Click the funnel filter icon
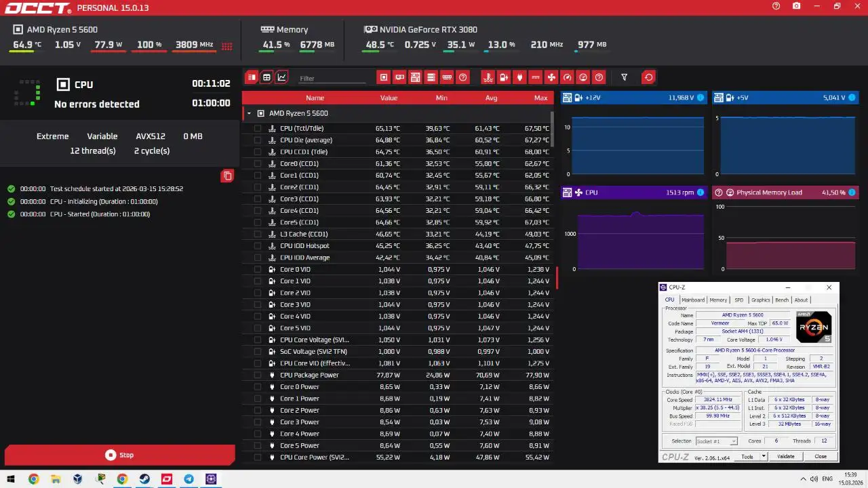868x488 pixels. tap(625, 77)
